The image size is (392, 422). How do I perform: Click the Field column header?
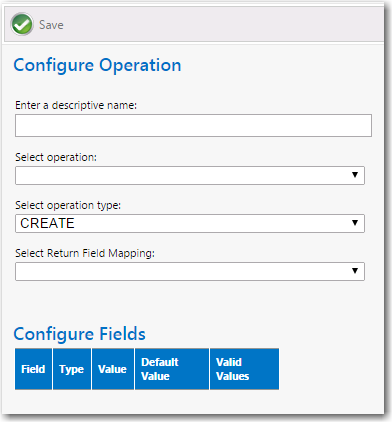click(33, 369)
